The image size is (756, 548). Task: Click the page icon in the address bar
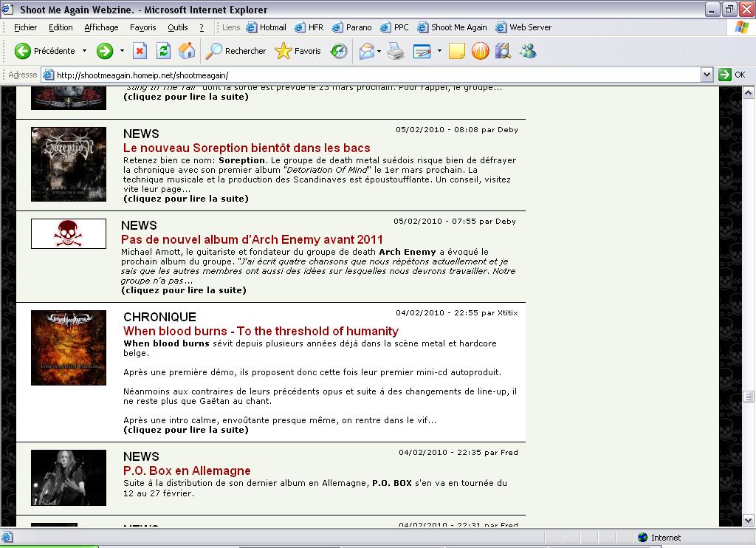[x=48, y=75]
